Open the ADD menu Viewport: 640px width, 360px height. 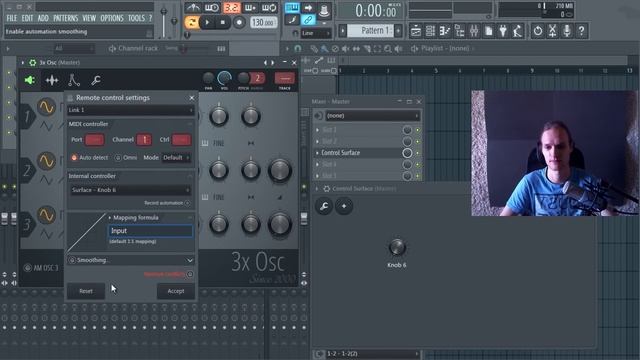click(43, 18)
